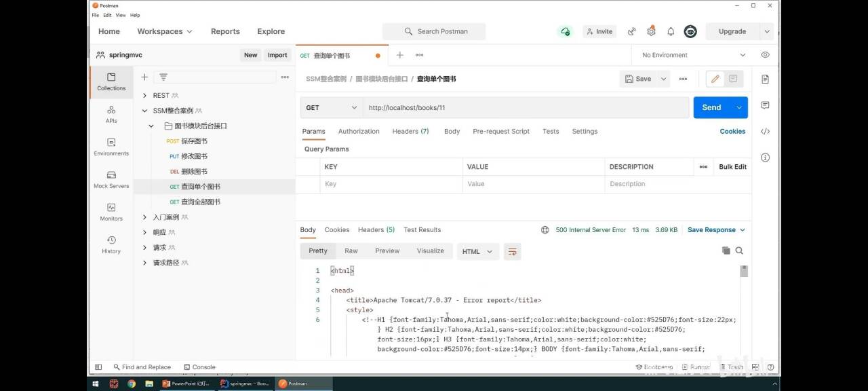Image resolution: width=868 pixels, height=391 pixels.
Task: Switch to the request Headers (7) tab
Action: [410, 131]
